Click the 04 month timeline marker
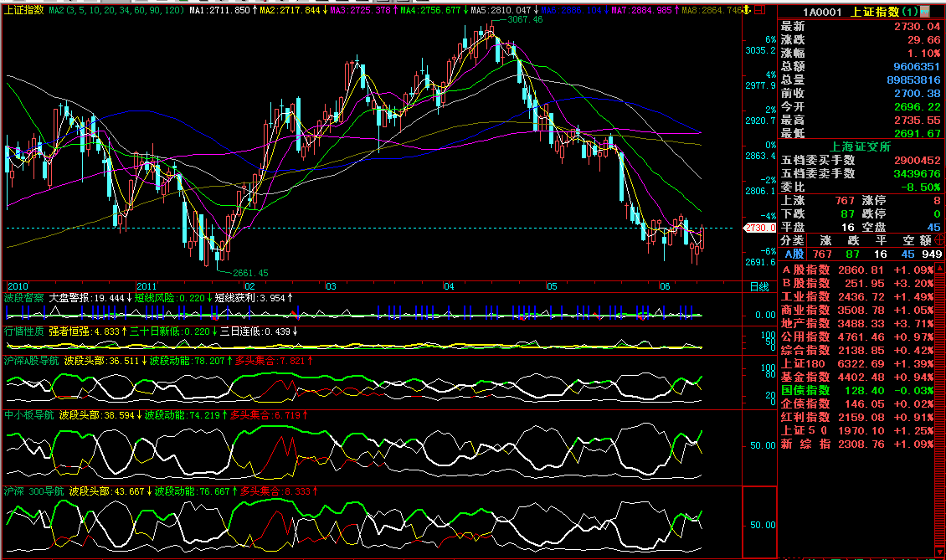 pyautogui.click(x=449, y=286)
